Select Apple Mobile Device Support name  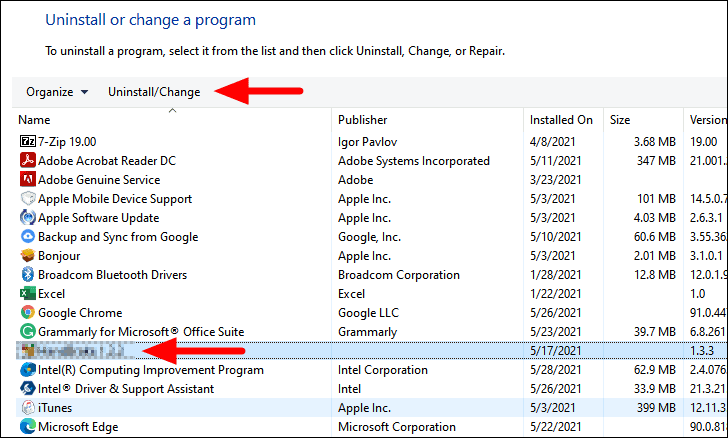click(x=115, y=199)
